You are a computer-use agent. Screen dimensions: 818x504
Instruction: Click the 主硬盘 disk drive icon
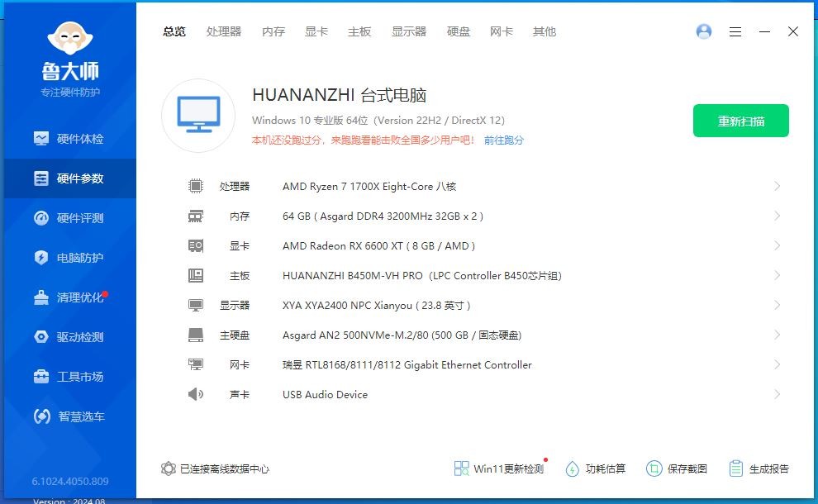point(196,335)
